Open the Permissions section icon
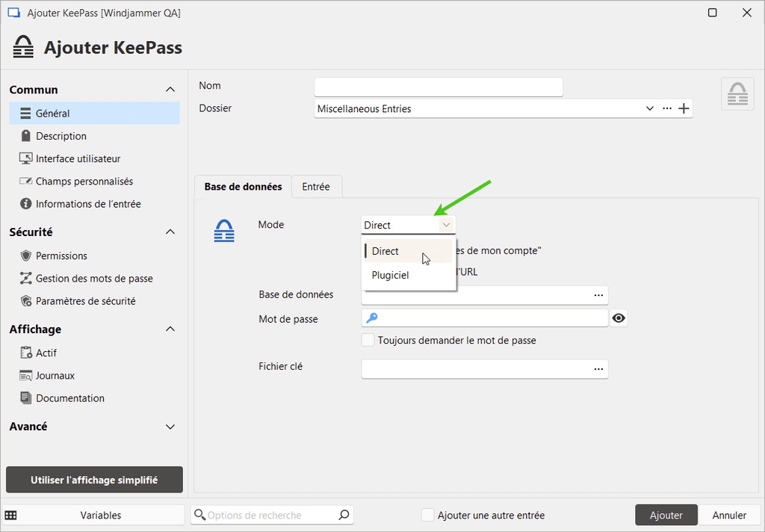 [x=25, y=255]
